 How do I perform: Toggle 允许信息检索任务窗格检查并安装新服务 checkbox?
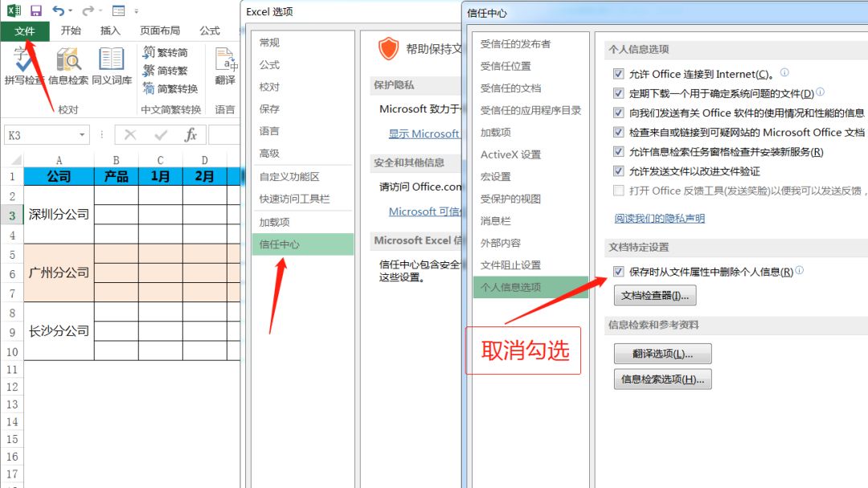tap(618, 151)
